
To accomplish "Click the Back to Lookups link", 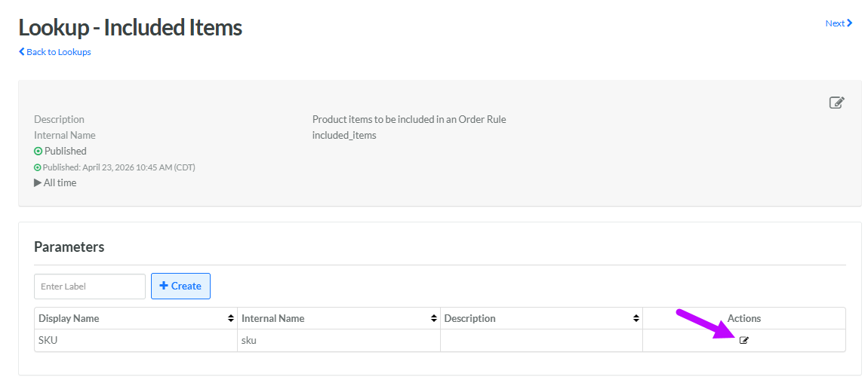I will (58, 52).
